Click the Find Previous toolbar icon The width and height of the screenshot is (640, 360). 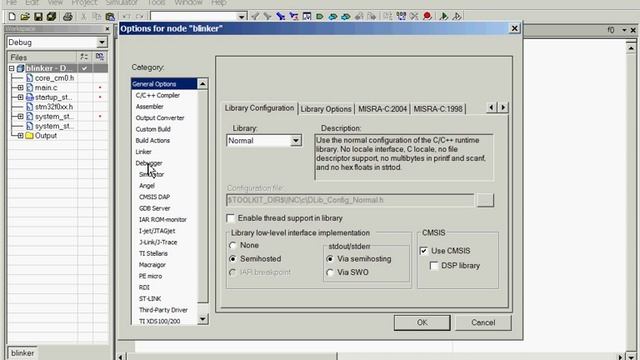(255, 16)
